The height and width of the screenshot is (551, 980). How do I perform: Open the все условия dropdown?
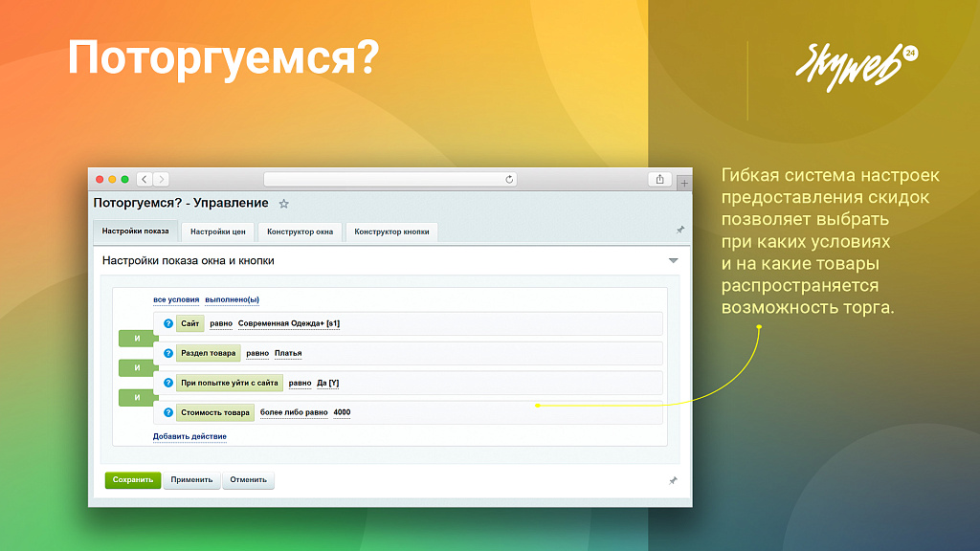point(176,299)
